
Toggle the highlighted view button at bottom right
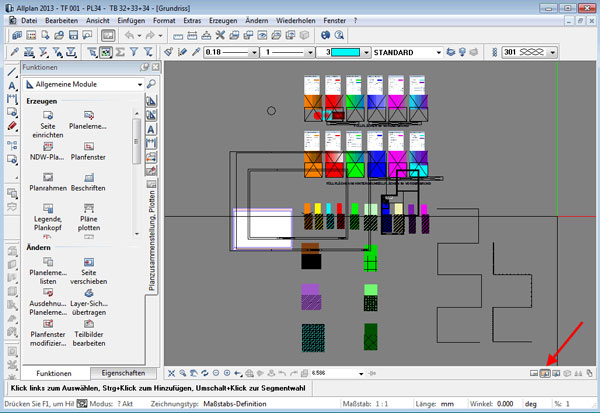tap(546, 372)
